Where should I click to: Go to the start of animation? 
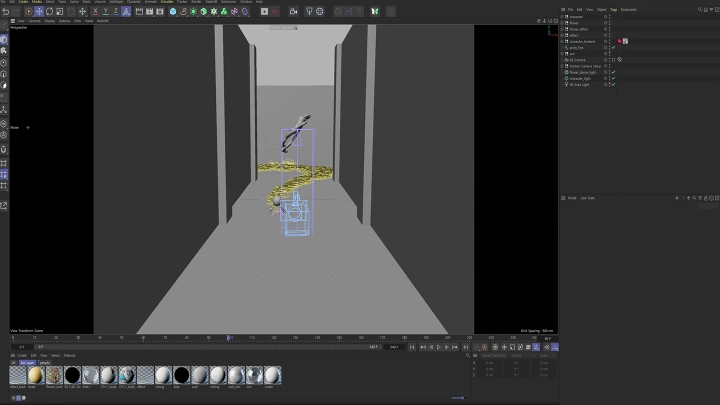pyautogui.click(x=412, y=347)
